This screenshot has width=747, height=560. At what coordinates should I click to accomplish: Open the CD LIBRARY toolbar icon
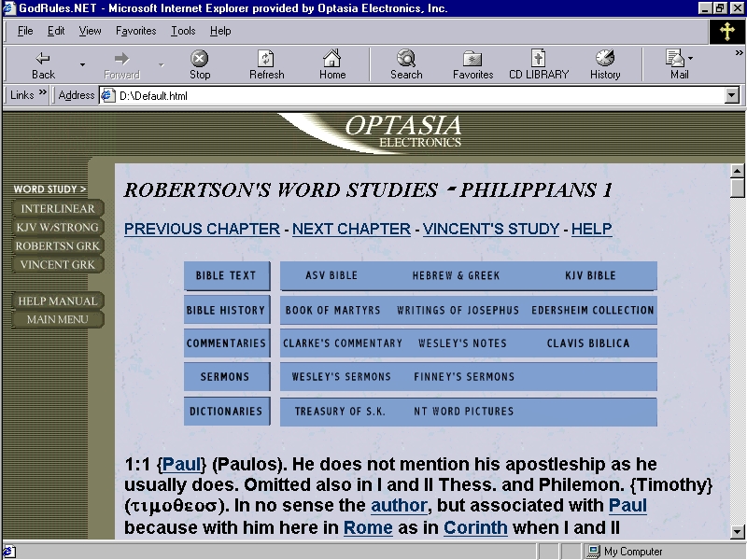[538, 58]
